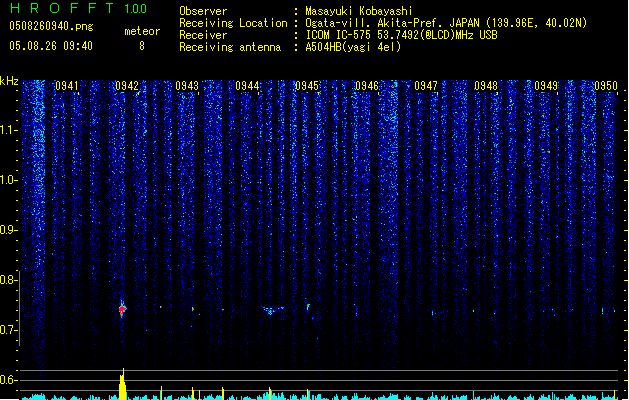Click the meteor count value 8
This screenshot has height=400, width=629.
142,46
